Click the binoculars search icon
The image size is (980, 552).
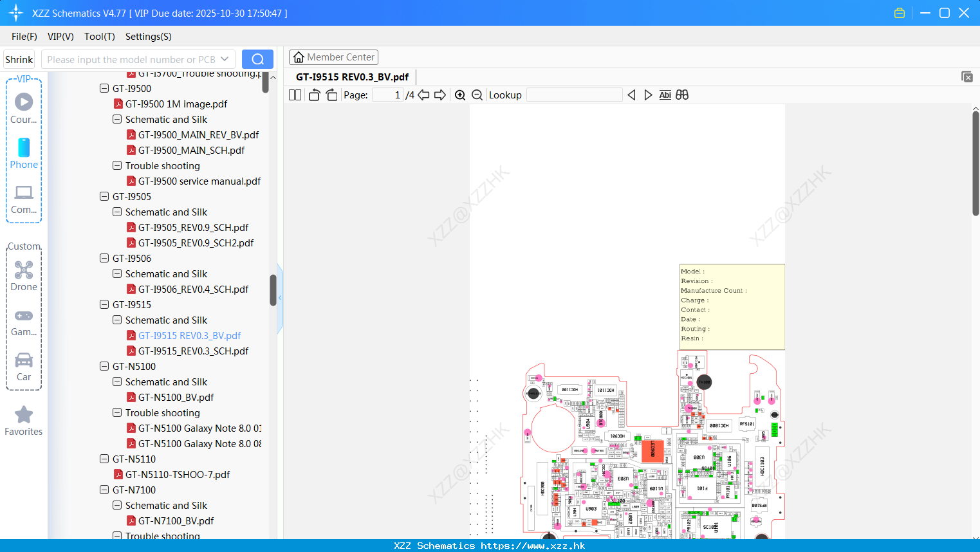pos(682,95)
